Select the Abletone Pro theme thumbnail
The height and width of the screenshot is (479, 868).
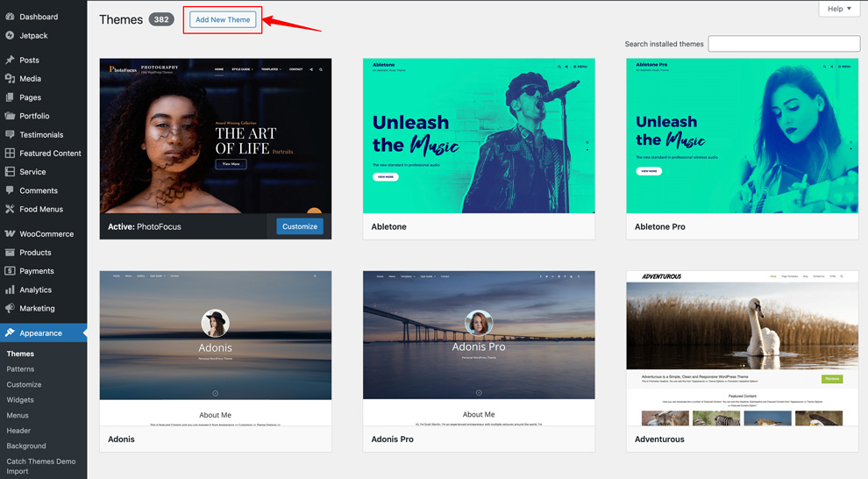pyautogui.click(x=742, y=136)
